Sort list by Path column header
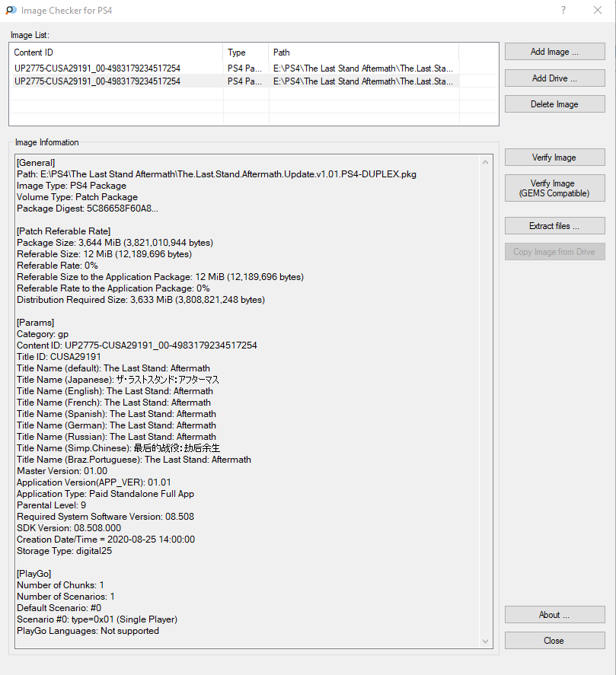Image resolution: width=616 pixels, height=675 pixels. point(363,53)
